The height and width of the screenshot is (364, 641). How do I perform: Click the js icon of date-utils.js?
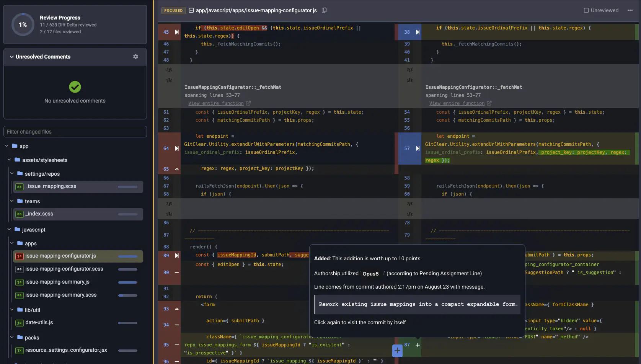(x=19, y=323)
